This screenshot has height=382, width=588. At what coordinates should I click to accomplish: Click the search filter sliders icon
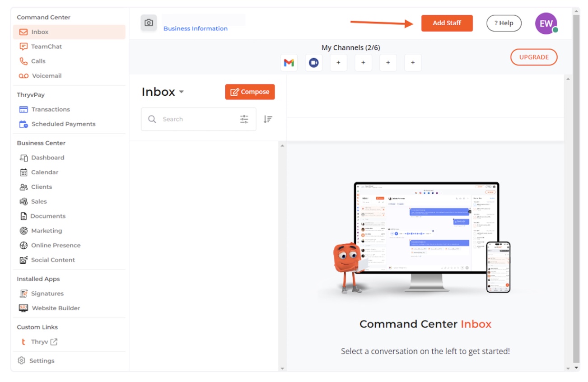tap(244, 119)
